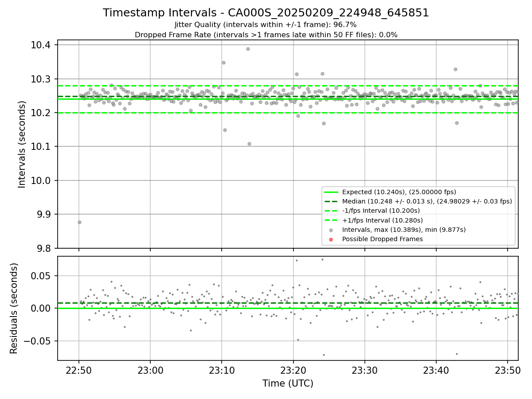This screenshot has width=532, height=399.
Task: Click the maximum interval outlier point near 10.389s
Action: click(248, 49)
